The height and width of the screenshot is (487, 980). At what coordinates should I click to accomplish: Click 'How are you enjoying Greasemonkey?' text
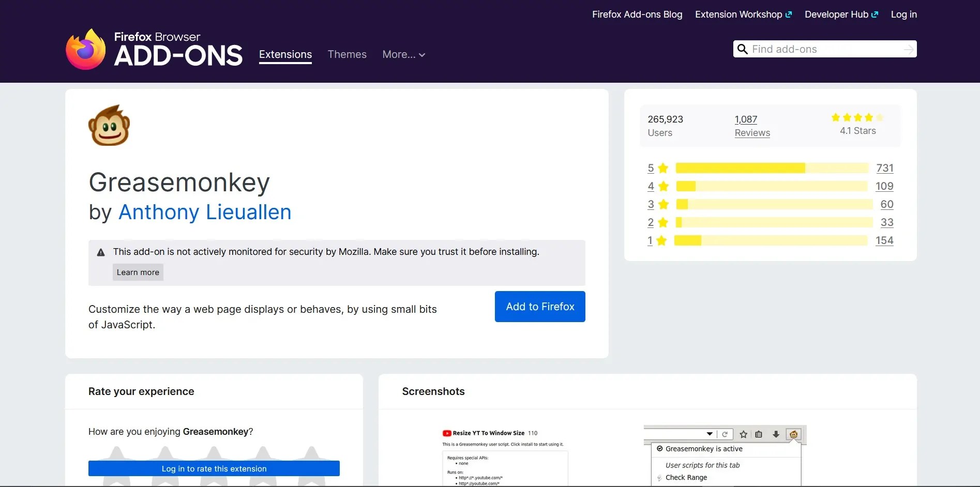point(171,432)
